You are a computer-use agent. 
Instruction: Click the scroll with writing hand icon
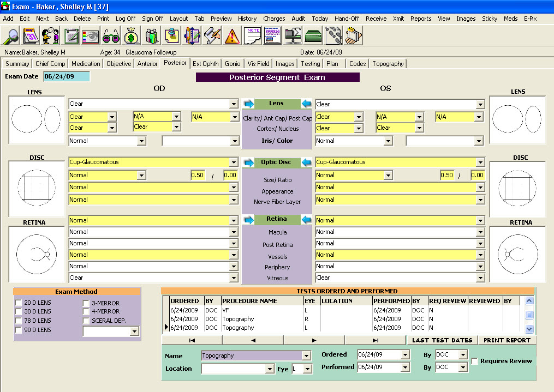(211, 36)
